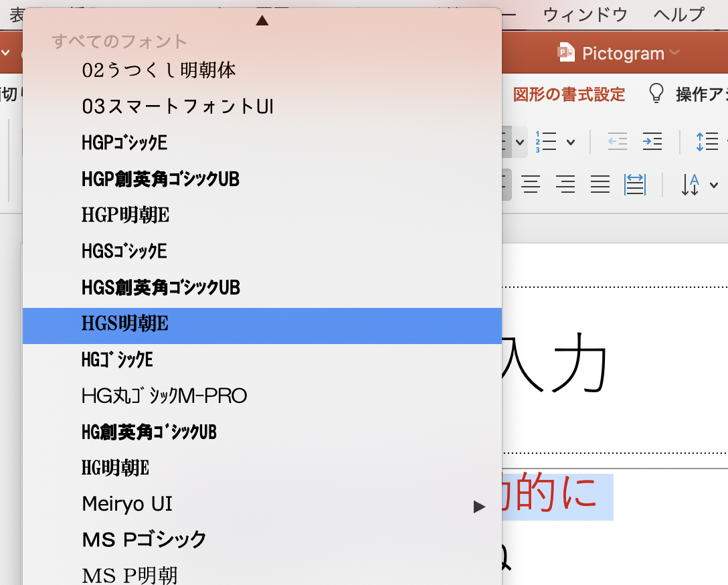The image size is (728, 585).
Task: Open Pictogram document title dropdown
Action: point(674,52)
